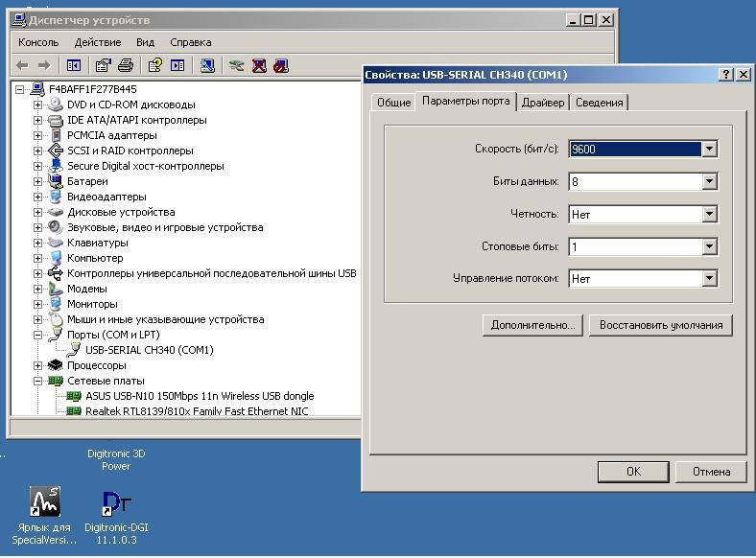Click the Help toolbar icon with question mark
The width and height of the screenshot is (756, 558).
coord(154,65)
